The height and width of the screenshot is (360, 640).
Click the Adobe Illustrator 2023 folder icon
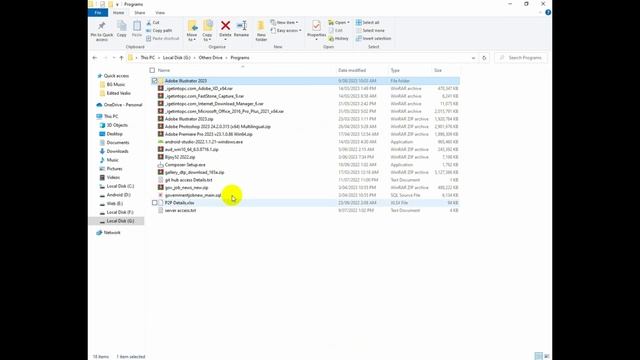161,81
